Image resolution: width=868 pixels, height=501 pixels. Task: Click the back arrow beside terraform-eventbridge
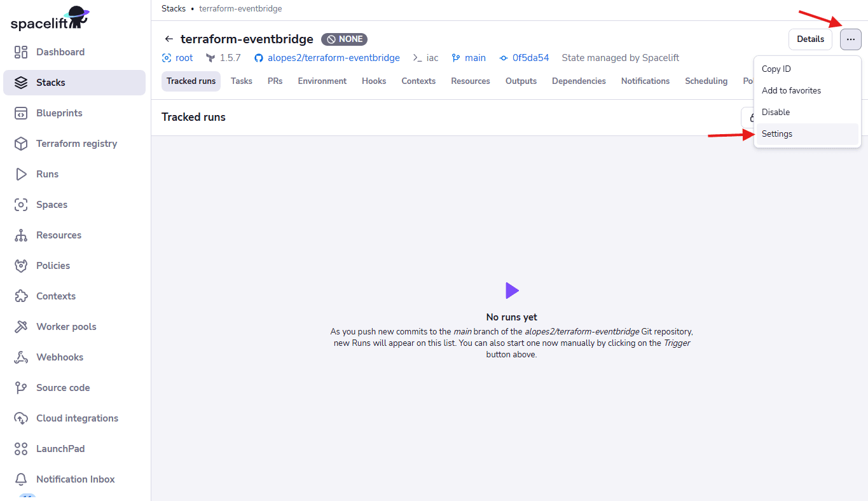click(x=169, y=39)
